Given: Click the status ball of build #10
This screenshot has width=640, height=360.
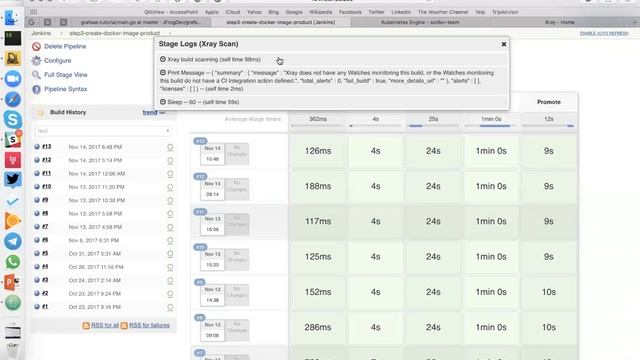Looking at the screenshot, I should coord(37,187).
